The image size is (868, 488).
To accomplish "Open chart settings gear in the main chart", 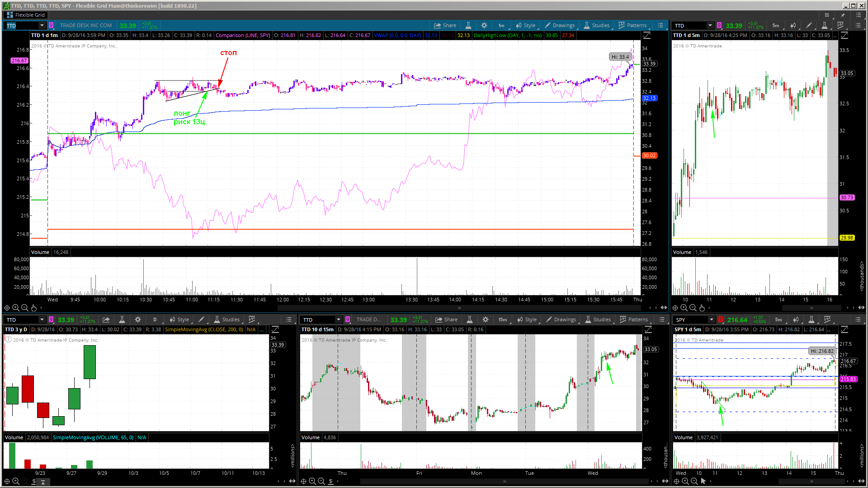I will pos(484,25).
